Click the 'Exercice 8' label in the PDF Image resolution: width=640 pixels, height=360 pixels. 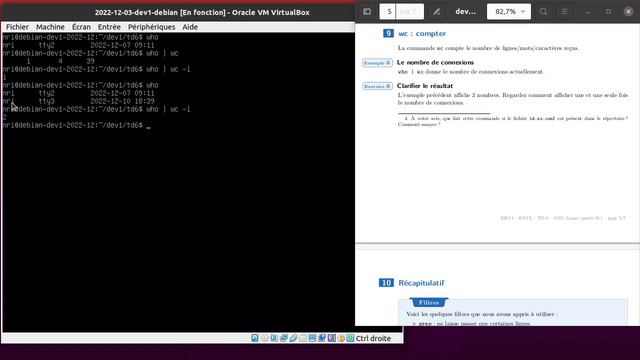coord(377,86)
